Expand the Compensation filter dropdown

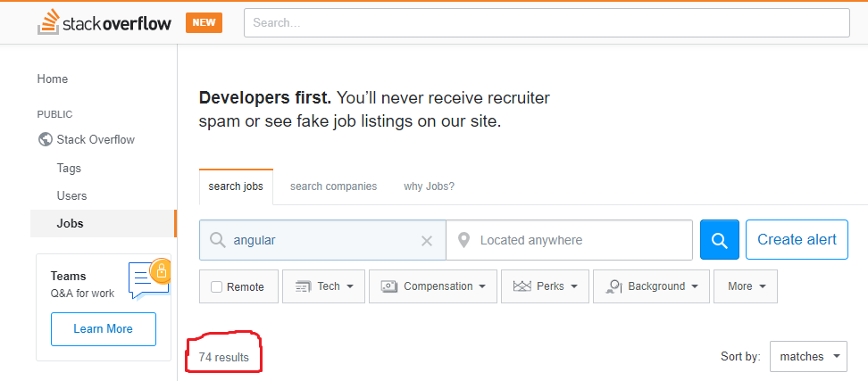click(433, 286)
